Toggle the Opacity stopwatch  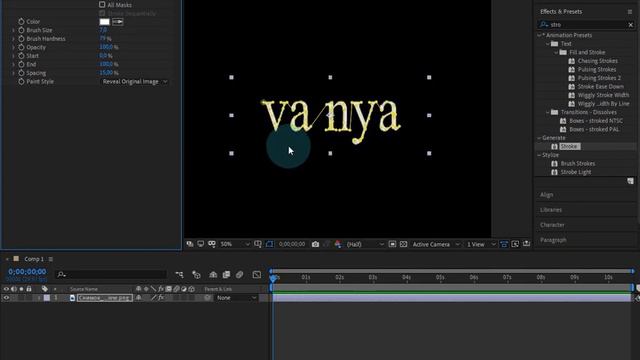pos(21,47)
